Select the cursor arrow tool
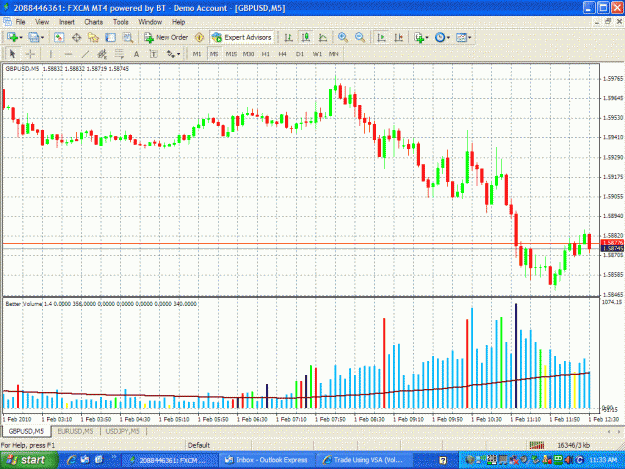625x469 pixels. click(12, 54)
